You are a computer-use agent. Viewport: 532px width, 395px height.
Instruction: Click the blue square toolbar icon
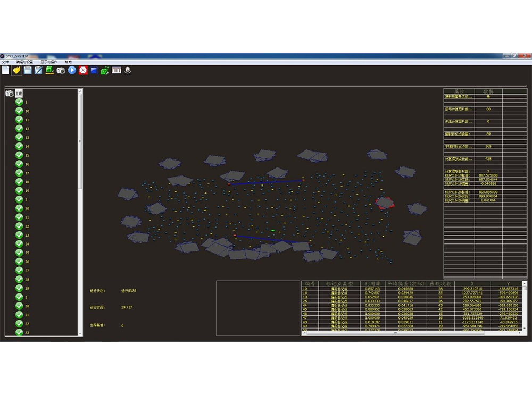click(x=94, y=70)
